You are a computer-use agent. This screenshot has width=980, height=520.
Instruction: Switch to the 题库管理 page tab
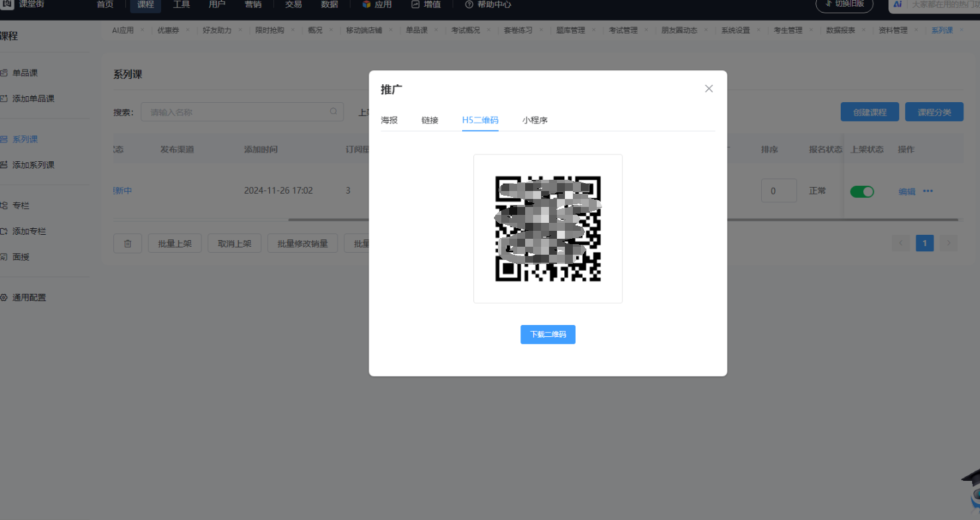click(570, 31)
